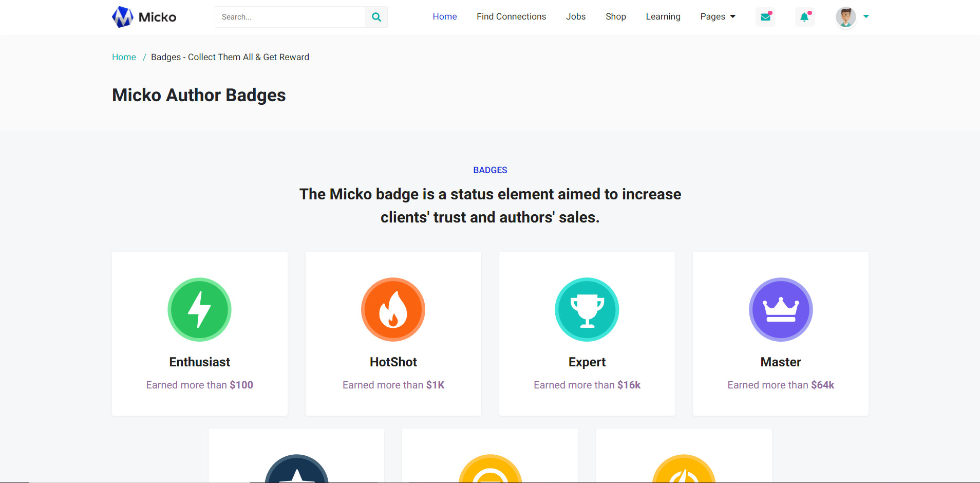The height and width of the screenshot is (483, 980).
Task: Open the Learning page
Action: tap(663, 17)
